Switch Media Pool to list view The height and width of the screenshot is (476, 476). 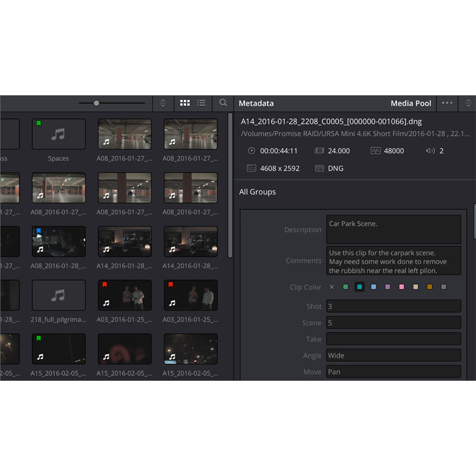point(201,103)
